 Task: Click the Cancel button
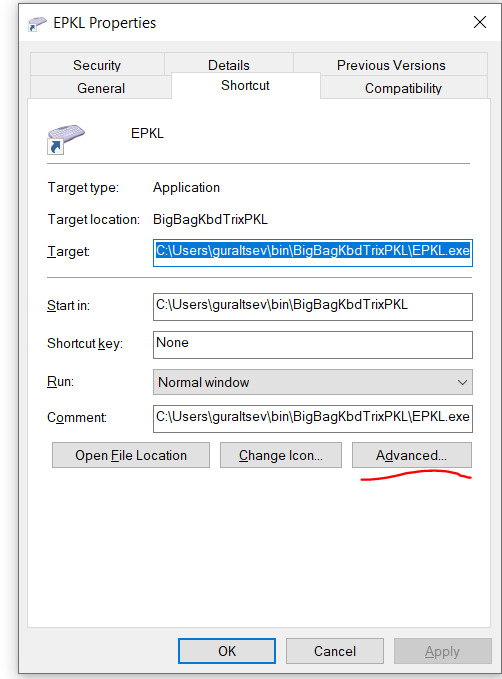click(335, 651)
